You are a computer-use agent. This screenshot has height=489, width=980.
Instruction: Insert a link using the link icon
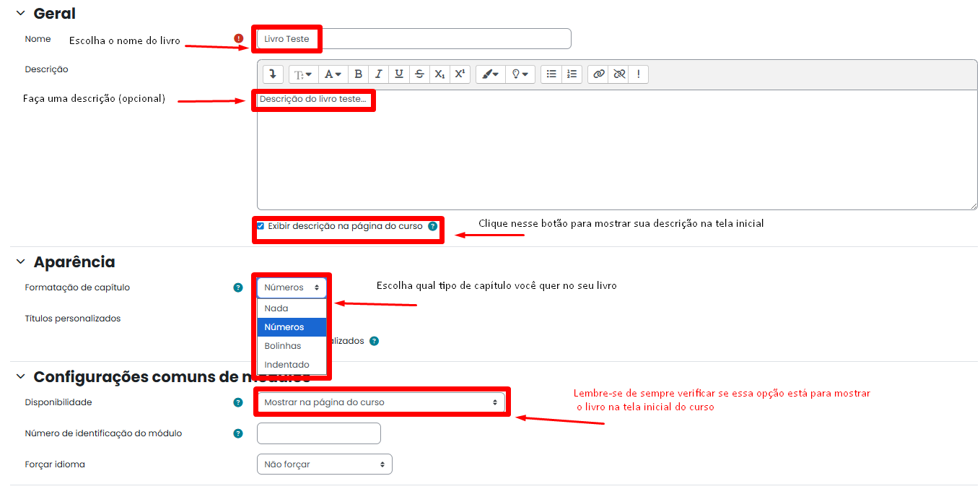(x=600, y=74)
